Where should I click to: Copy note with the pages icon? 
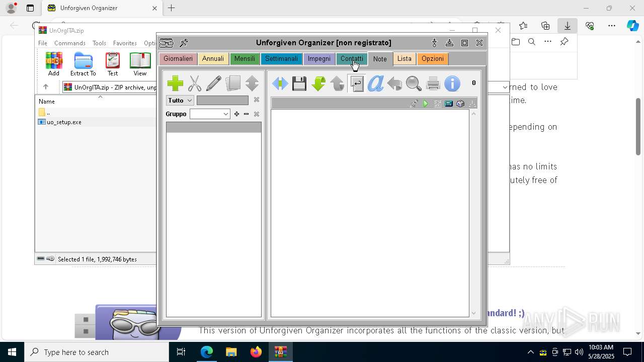233,83
